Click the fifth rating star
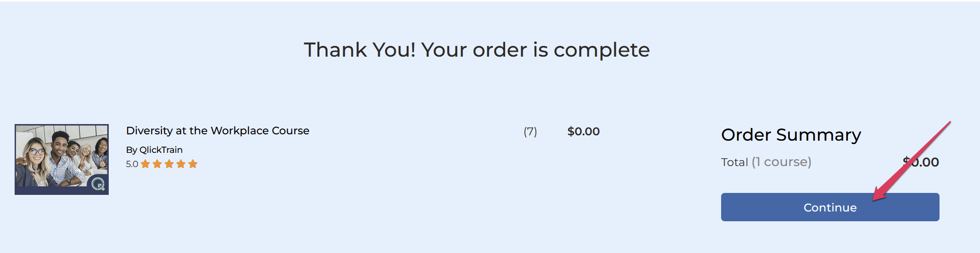This screenshot has width=980, height=253. [x=193, y=164]
